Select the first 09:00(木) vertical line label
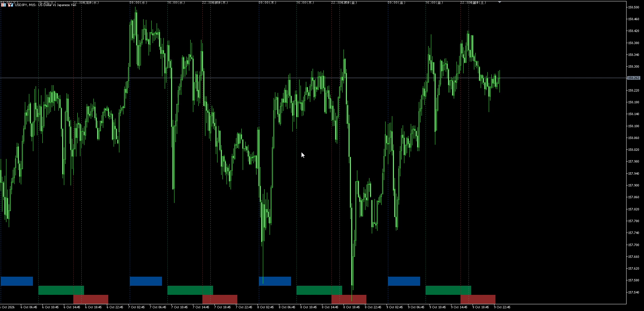This screenshot has height=311, width=644. coord(268,3)
